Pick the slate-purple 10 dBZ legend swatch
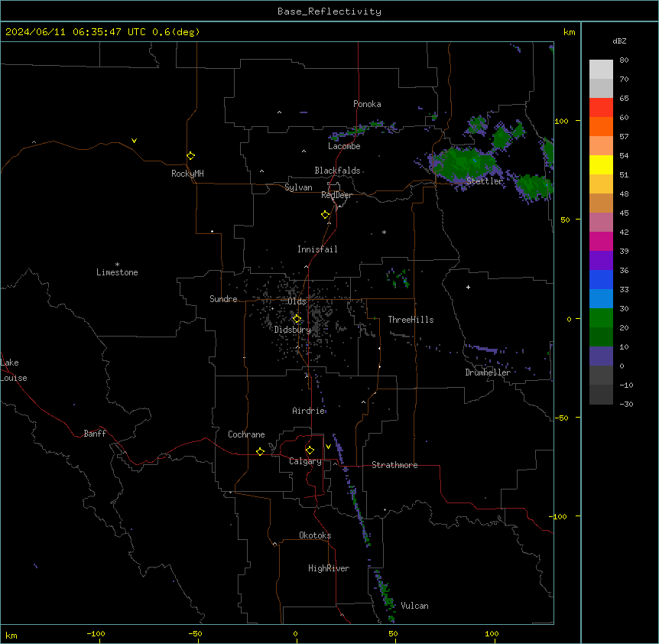This screenshot has width=659, height=644. coord(601,356)
